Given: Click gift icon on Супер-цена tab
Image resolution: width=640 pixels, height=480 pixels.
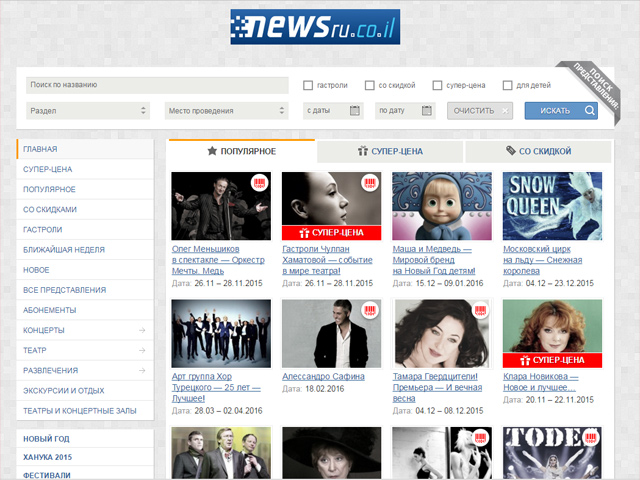Looking at the screenshot, I should (363, 151).
